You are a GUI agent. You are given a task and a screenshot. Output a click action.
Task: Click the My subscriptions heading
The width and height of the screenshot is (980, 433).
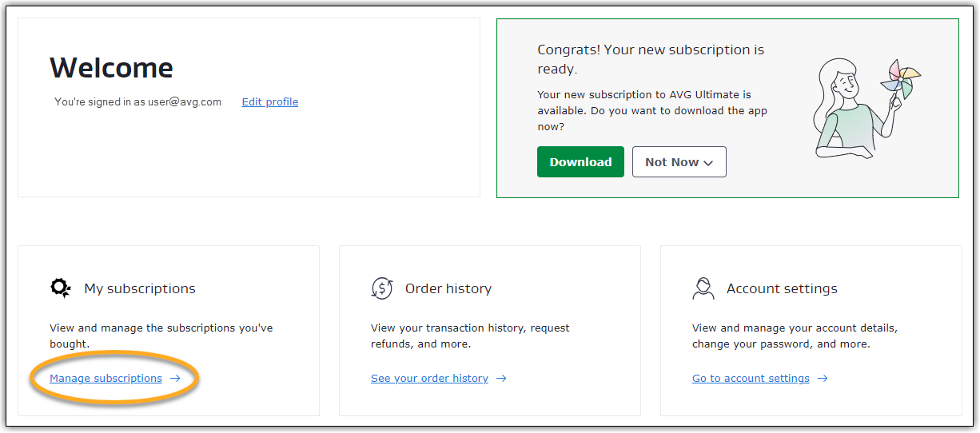pos(140,288)
